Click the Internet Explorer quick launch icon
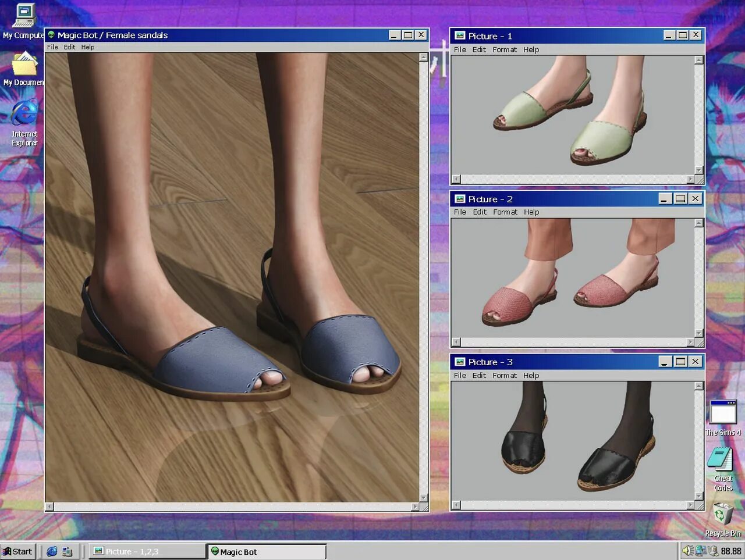The image size is (745, 560). click(52, 551)
